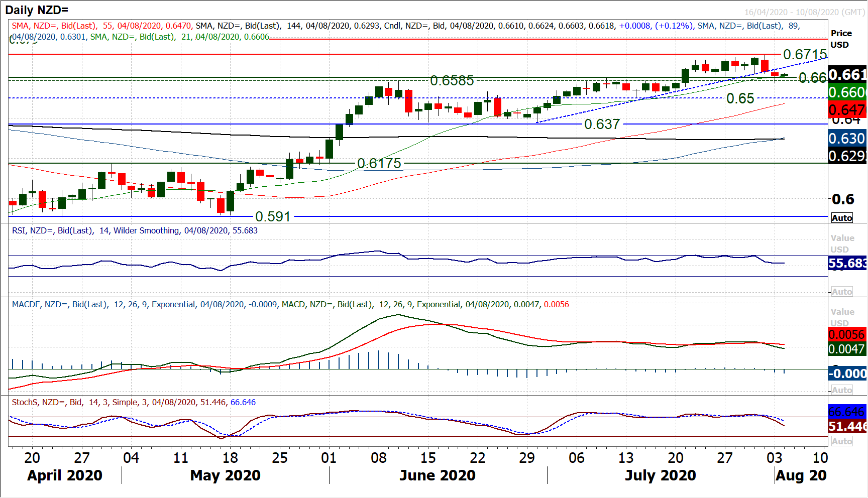Click the red 0.0056 MACD signal tag
The height and width of the screenshot is (498, 868).
[x=847, y=334]
